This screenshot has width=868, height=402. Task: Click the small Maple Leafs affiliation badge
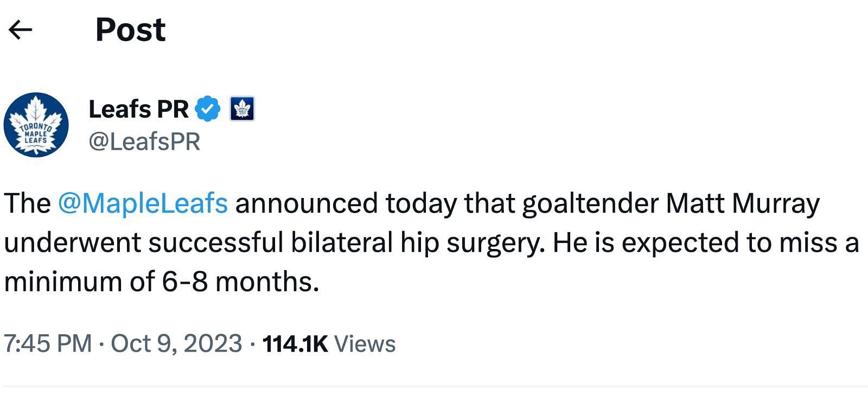tap(242, 109)
